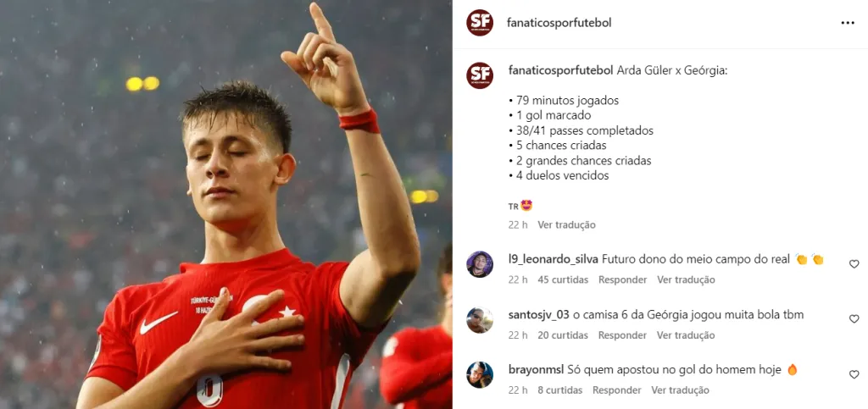Show translation of the post caption
This screenshot has width=868, height=409.
tap(566, 225)
